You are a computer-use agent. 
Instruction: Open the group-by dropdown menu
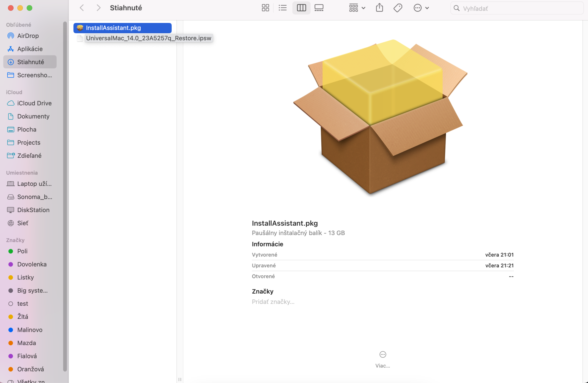(x=357, y=8)
